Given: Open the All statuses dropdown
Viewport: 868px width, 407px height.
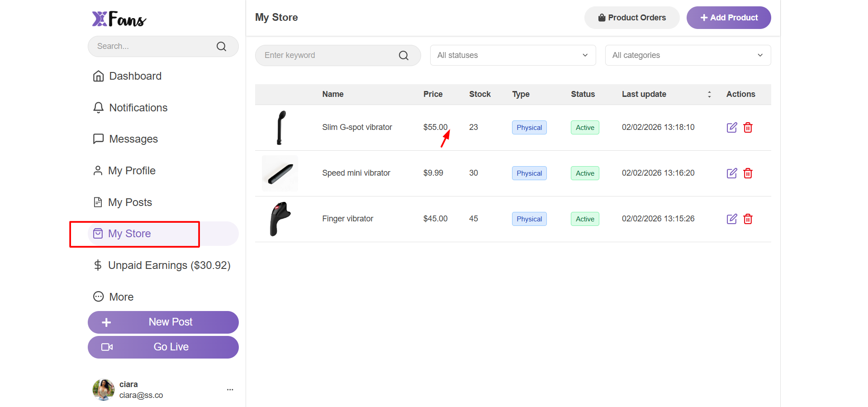Looking at the screenshot, I should tap(512, 55).
